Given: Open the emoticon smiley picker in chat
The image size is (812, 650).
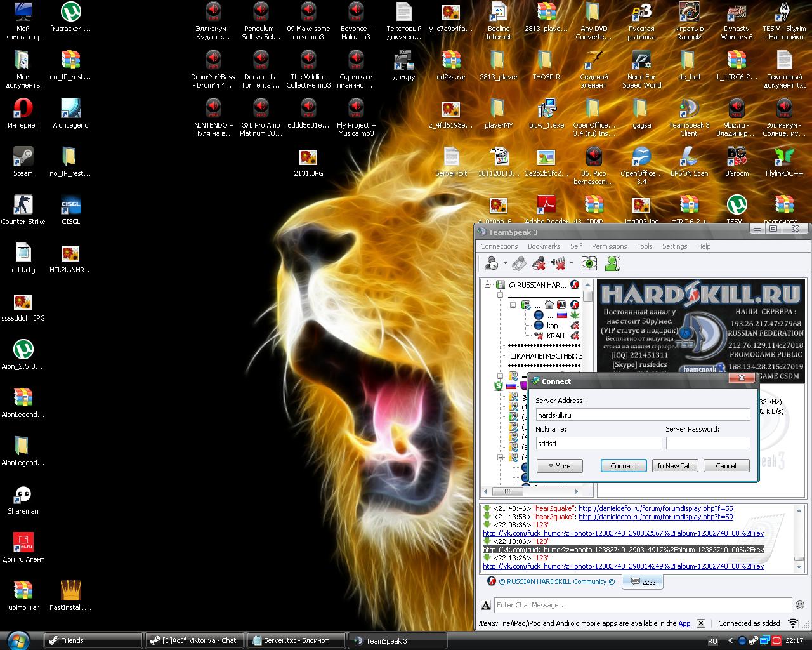Looking at the screenshot, I should [x=799, y=605].
